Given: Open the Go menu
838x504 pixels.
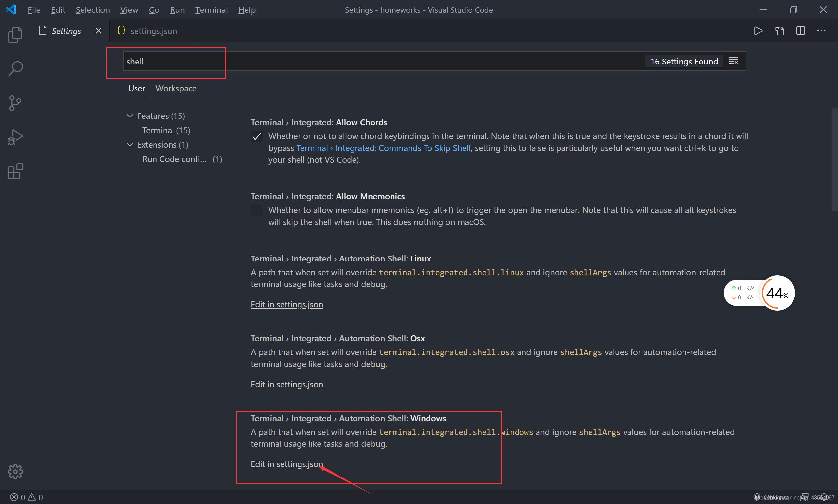Looking at the screenshot, I should coord(154,10).
